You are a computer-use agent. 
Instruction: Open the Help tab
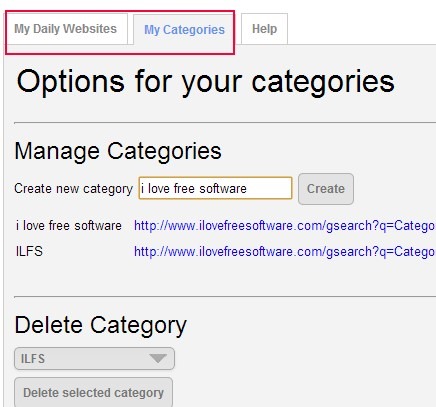(x=264, y=29)
